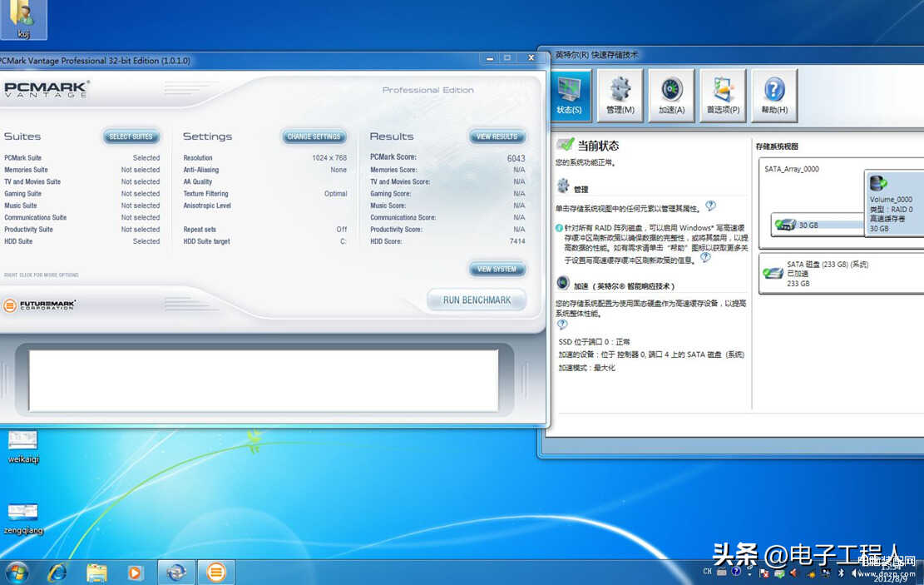
Task: Open the 帮助(H) help toolbar button
Action: click(774, 96)
